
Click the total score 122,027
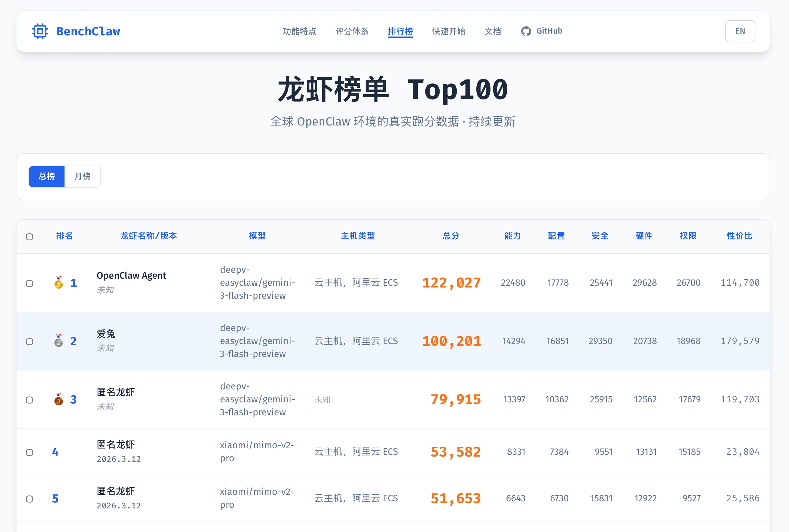pos(451,283)
